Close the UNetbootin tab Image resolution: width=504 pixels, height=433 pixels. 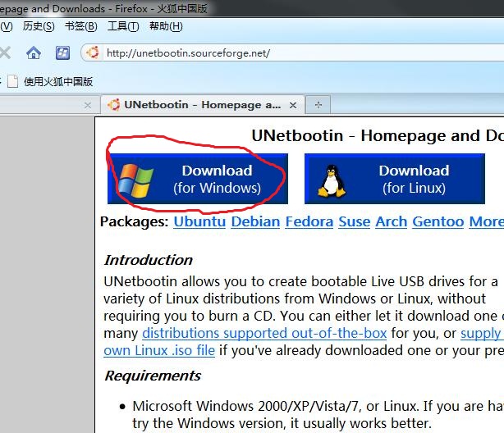click(x=293, y=105)
